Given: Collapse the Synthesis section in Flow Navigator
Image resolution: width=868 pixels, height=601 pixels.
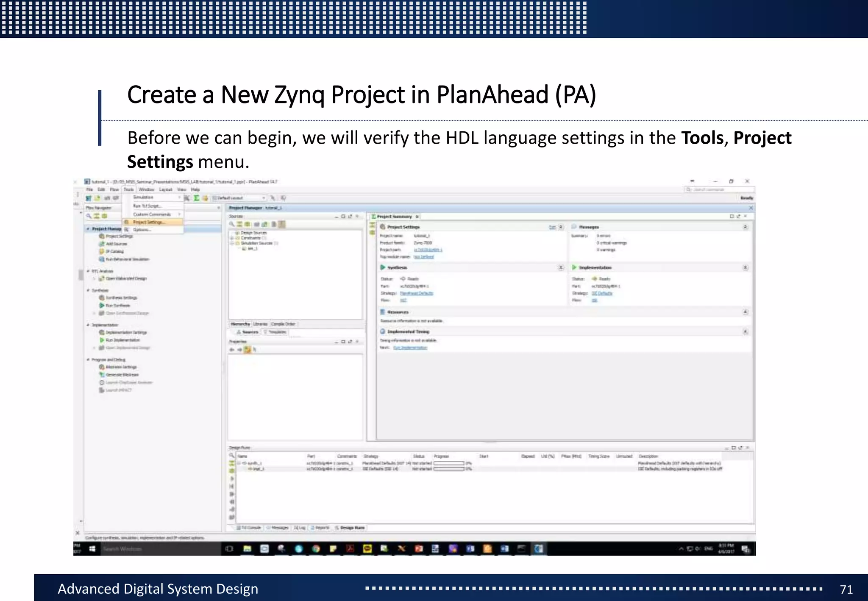Looking at the screenshot, I should 88,290.
